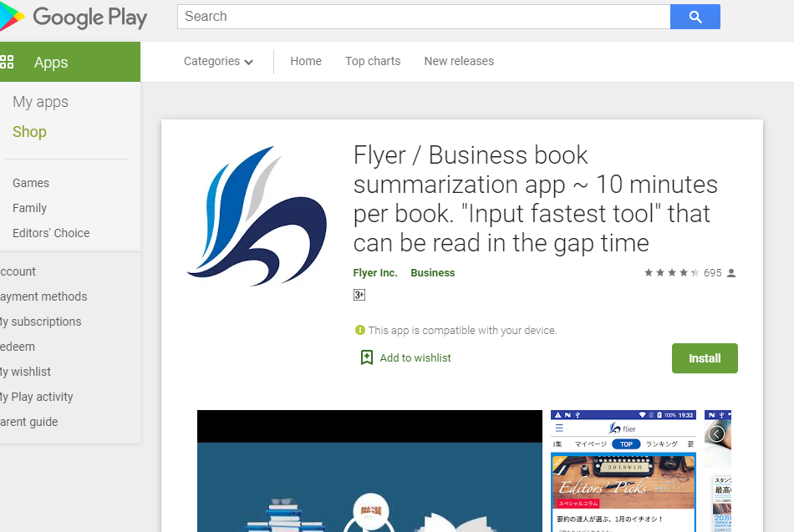Image resolution: width=794 pixels, height=532 pixels.
Task: Open Flyer Inc. developer page
Action: 375,273
